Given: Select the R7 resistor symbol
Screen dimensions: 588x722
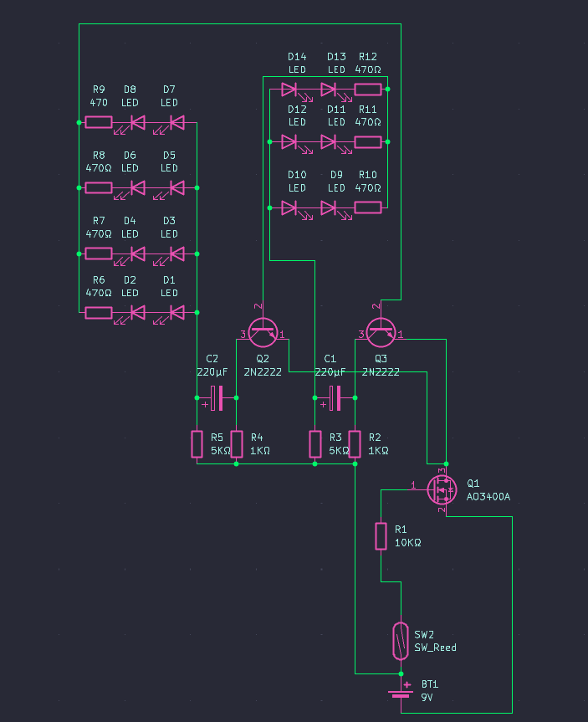Looking at the screenshot, I should pos(99,253).
